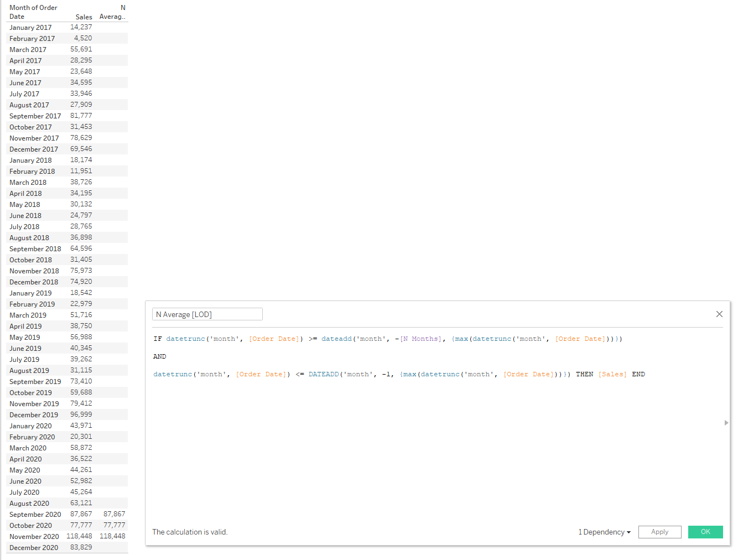Select the May 2019 row label

pos(25,338)
